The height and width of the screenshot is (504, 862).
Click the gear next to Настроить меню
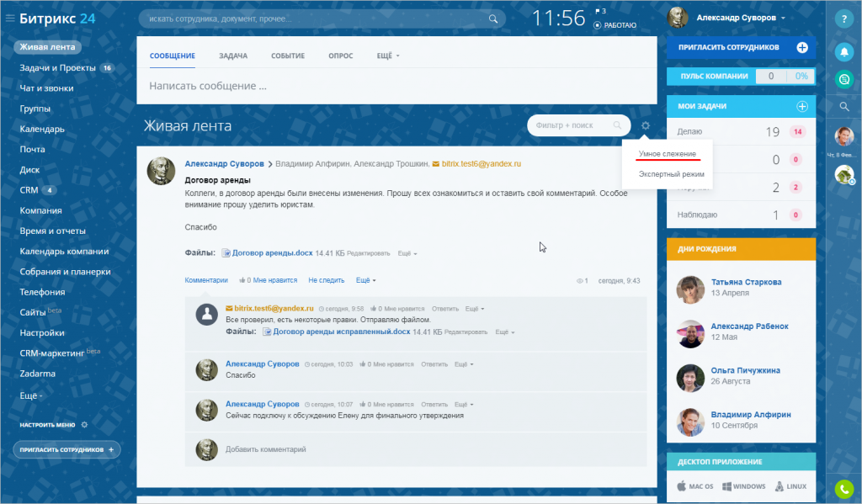click(84, 424)
